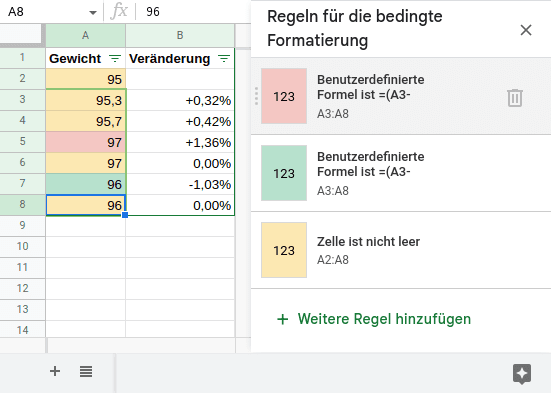This screenshot has width=551, height=393.
Task: Click the yellow 123 rule color preview
Action: (x=284, y=250)
